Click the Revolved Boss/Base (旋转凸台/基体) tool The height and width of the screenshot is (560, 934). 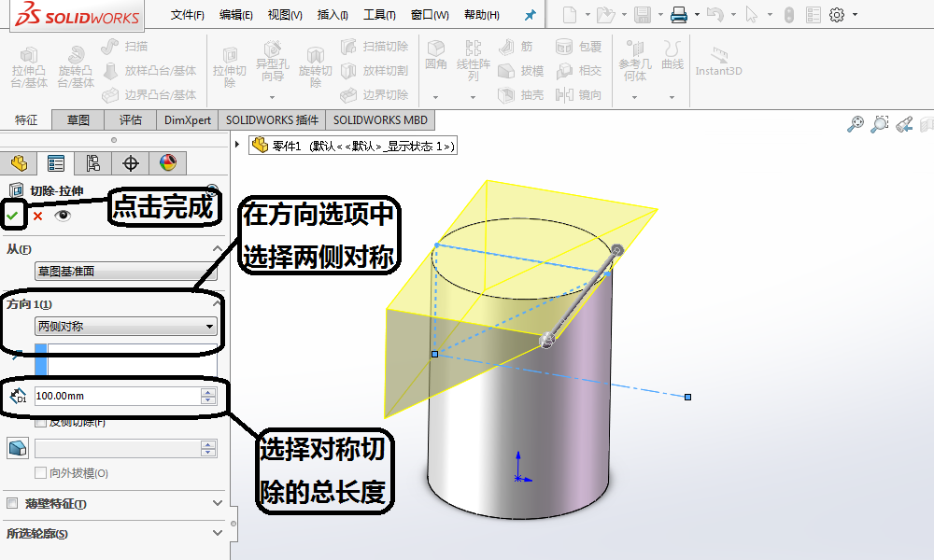point(76,68)
